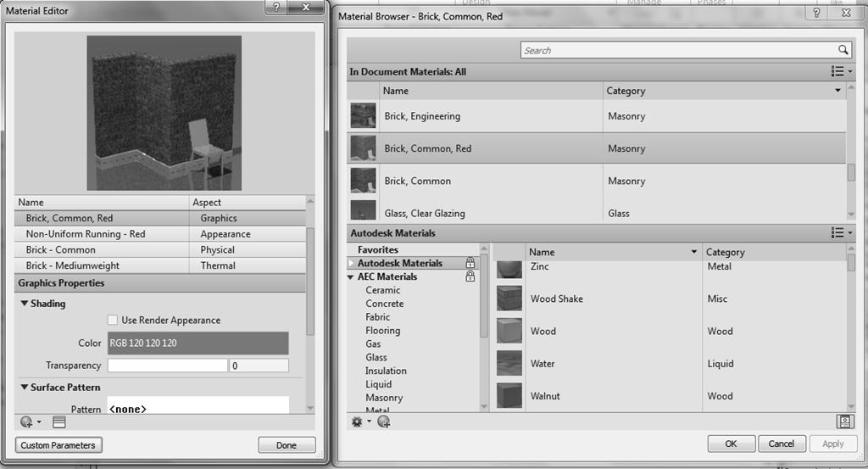Open the Category column filter dropdown

tap(837, 90)
